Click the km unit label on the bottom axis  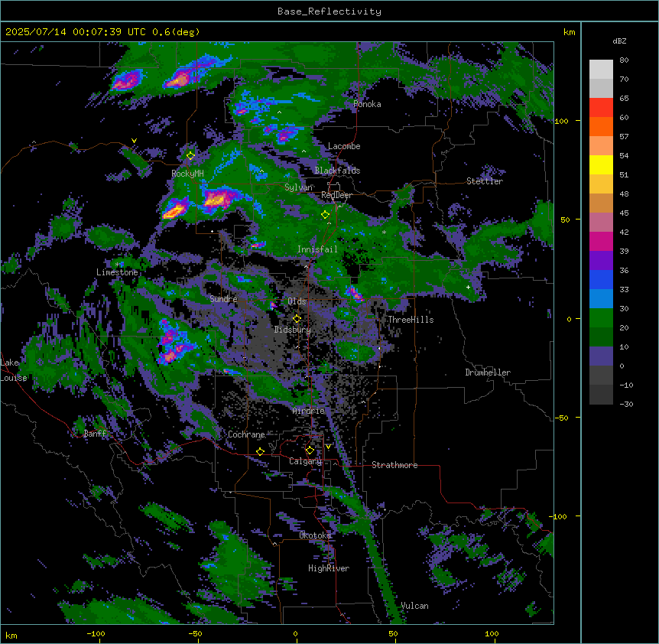[11, 635]
